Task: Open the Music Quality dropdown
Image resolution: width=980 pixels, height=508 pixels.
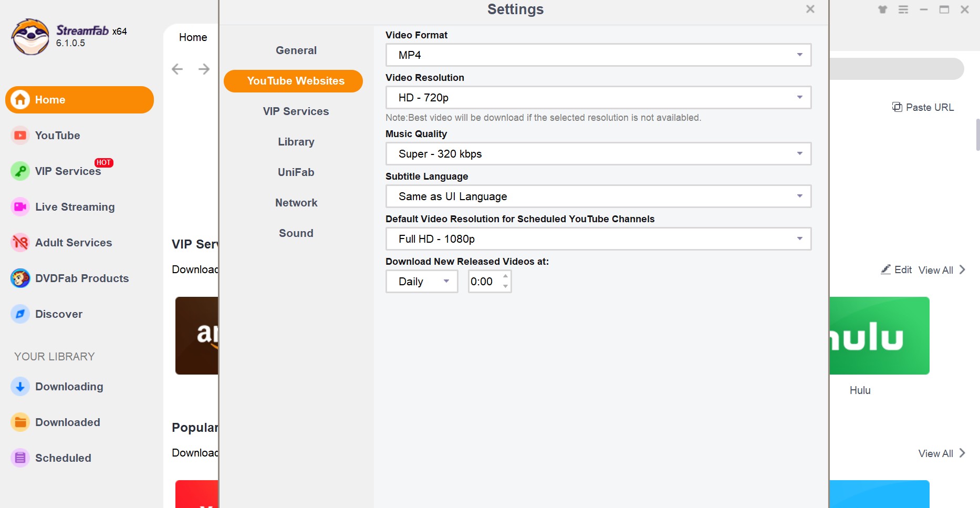Action: pyautogui.click(x=598, y=154)
